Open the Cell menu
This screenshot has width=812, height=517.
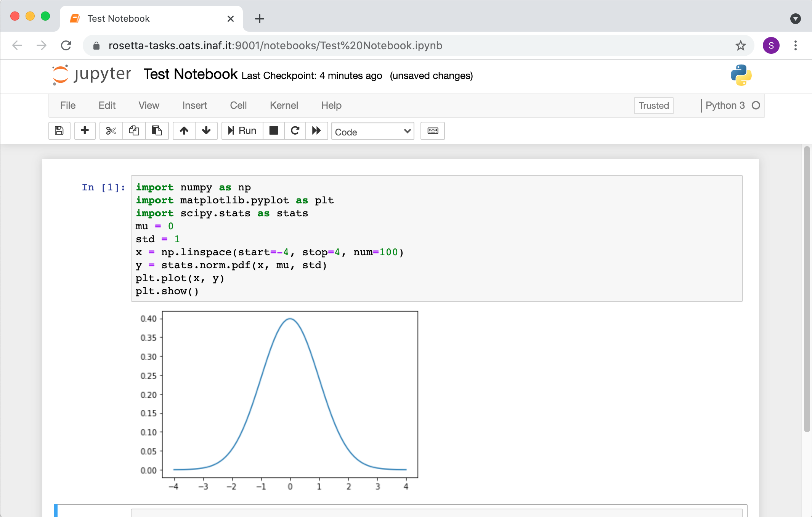pyautogui.click(x=238, y=105)
